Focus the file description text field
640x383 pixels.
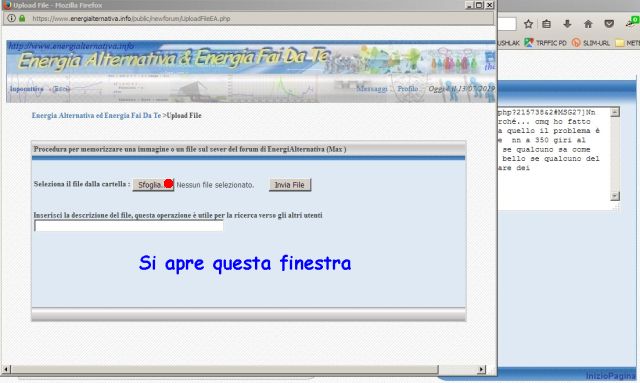point(129,225)
